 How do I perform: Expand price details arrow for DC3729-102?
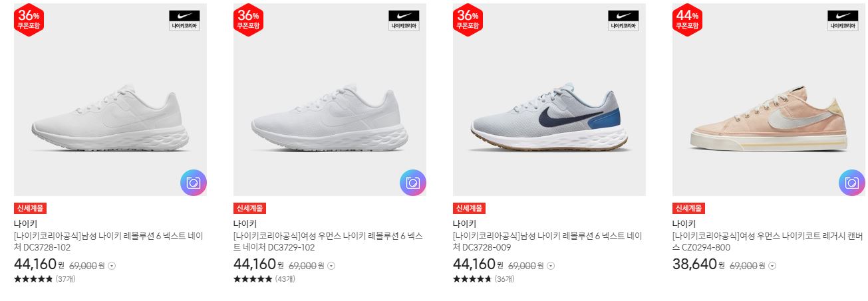(331, 266)
